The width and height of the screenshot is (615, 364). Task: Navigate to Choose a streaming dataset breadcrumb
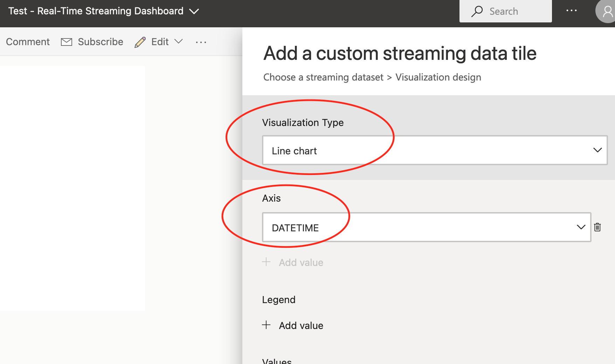point(323,77)
